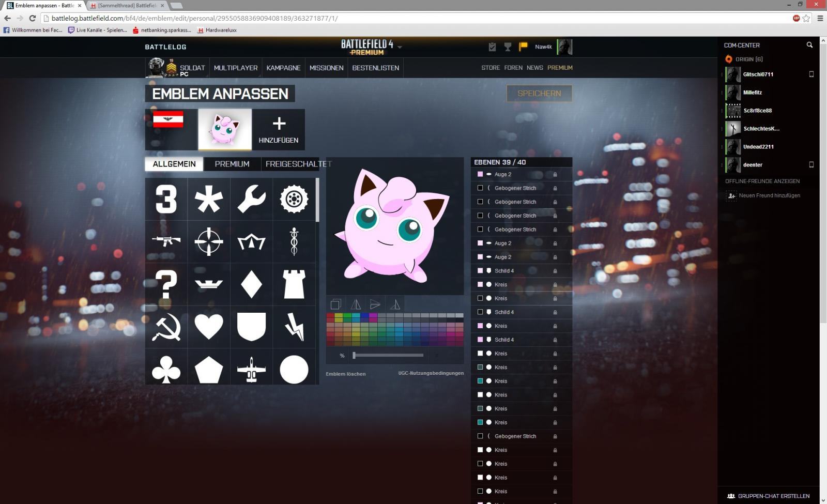Open the Hardwareluxx bookmark

coord(217,30)
